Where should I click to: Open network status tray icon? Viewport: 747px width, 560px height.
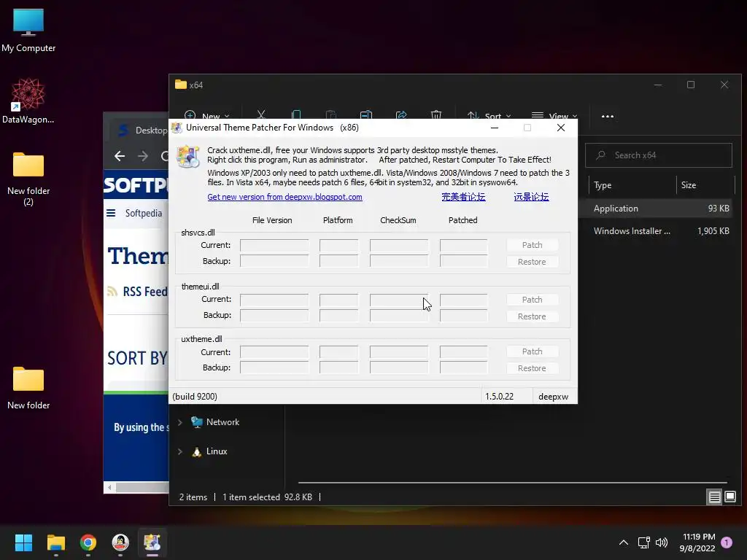(x=643, y=542)
